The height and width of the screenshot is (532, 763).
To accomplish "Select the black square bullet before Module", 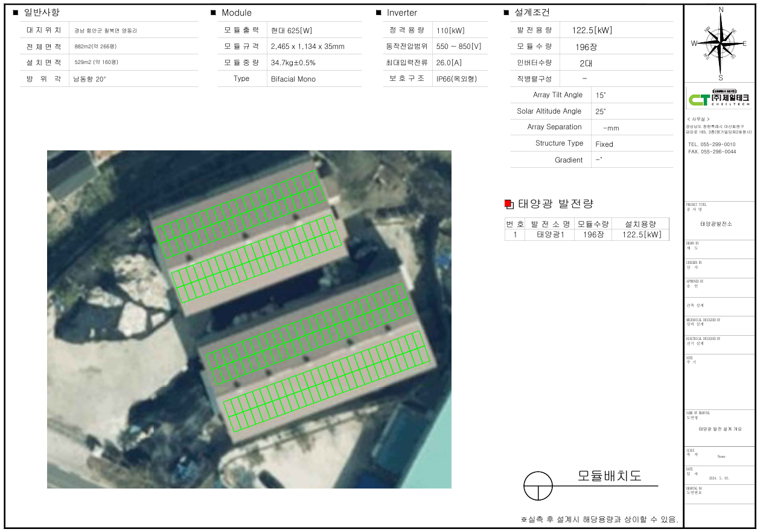I will point(213,13).
